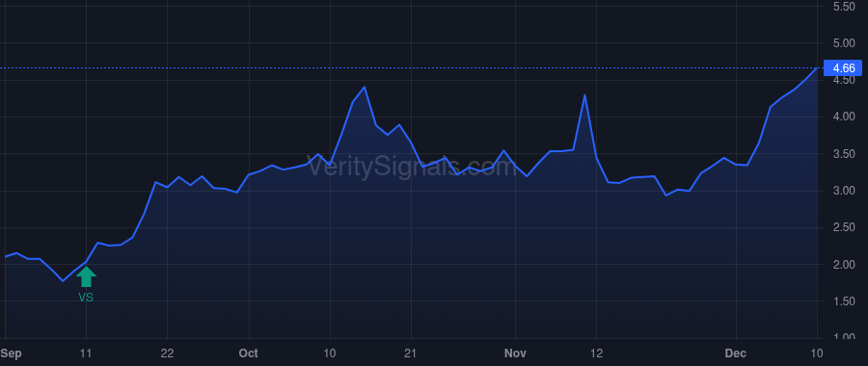Click the Oct date axis label
This screenshot has width=868, height=366.
tap(249, 353)
